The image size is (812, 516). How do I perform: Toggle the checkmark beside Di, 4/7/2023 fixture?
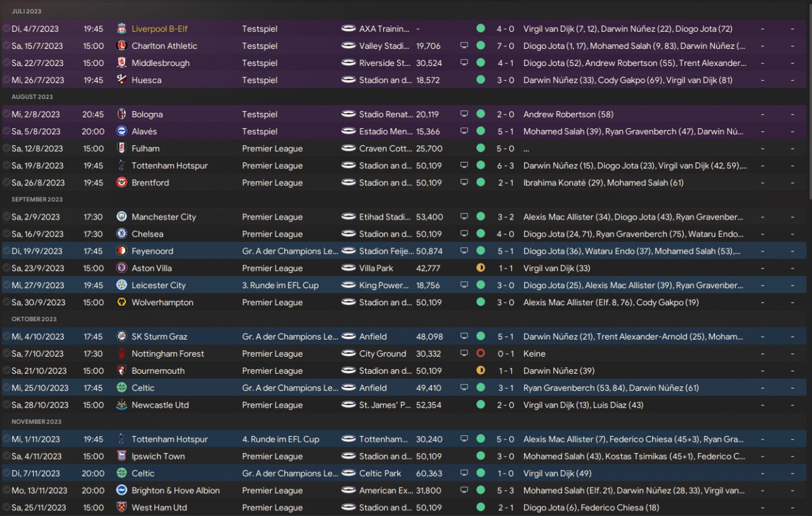click(6, 29)
